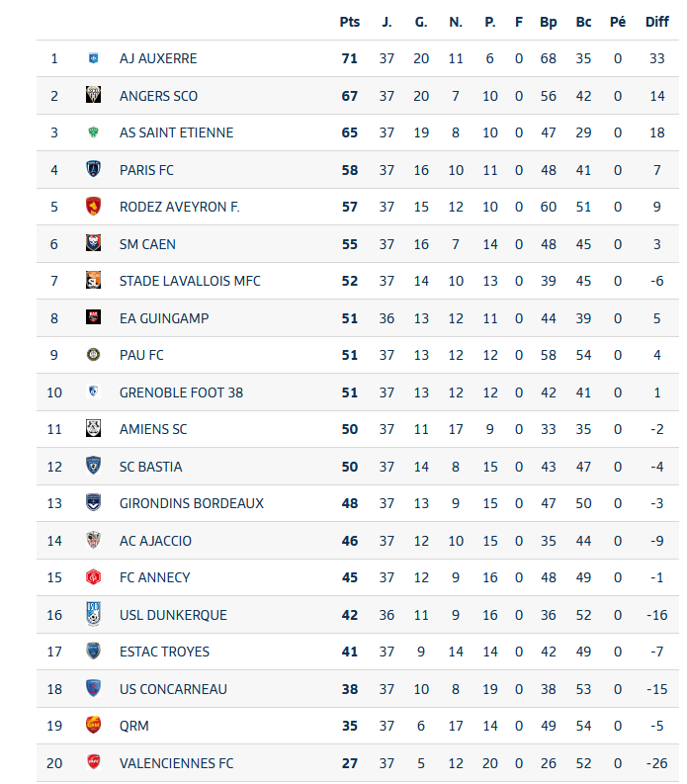Viewport: 687px width, 784px height.
Task: Click the Pts column header
Action: point(350,22)
